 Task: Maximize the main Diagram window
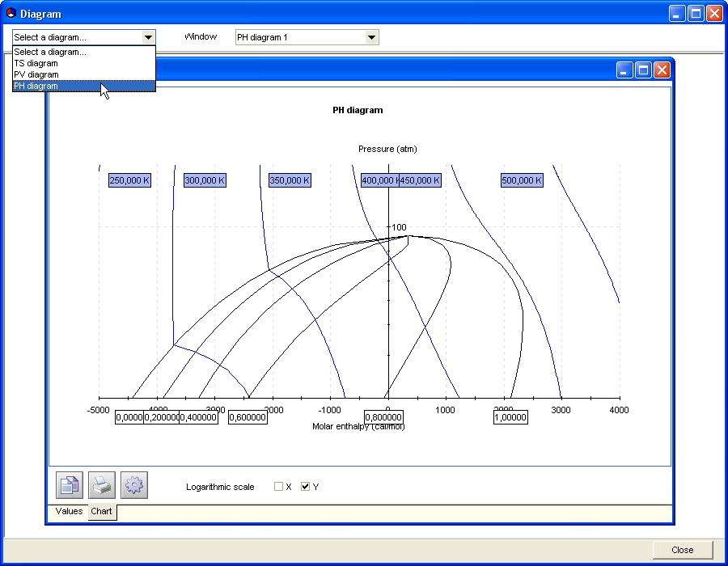click(696, 14)
